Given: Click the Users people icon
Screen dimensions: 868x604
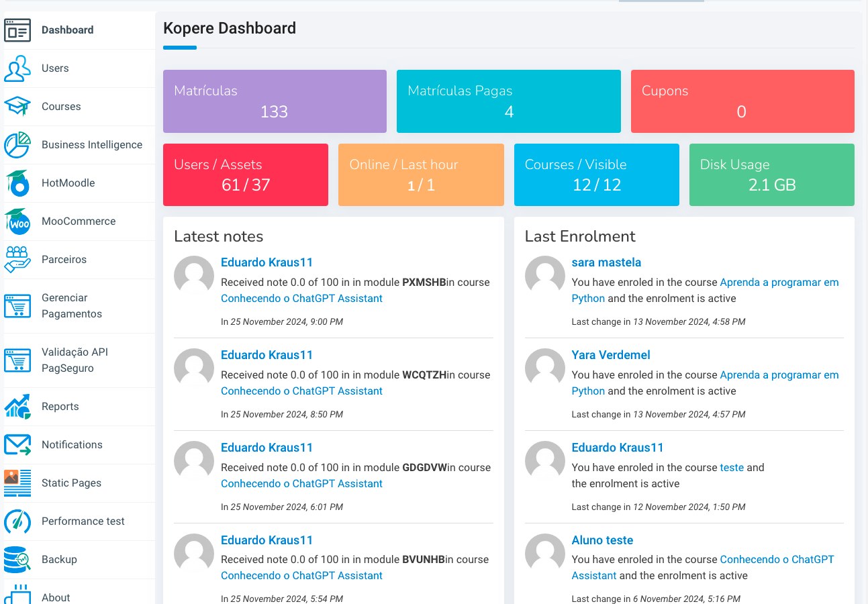Looking at the screenshot, I should (17, 68).
